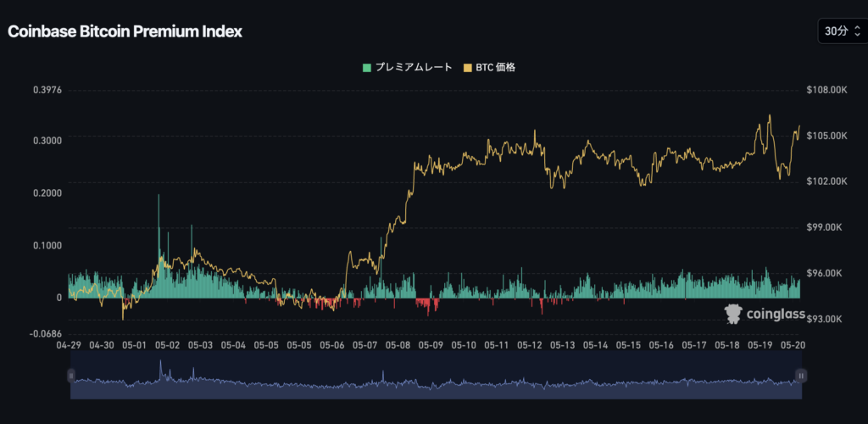Toggle the BTC 価格 legend series
The width and height of the screenshot is (868, 424).
pos(489,68)
